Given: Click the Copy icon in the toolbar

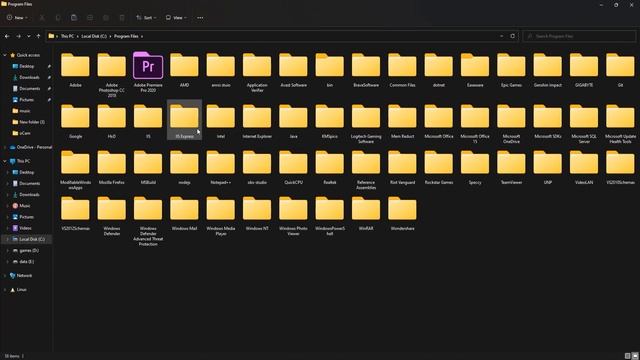Looking at the screenshot, I should (x=58, y=18).
